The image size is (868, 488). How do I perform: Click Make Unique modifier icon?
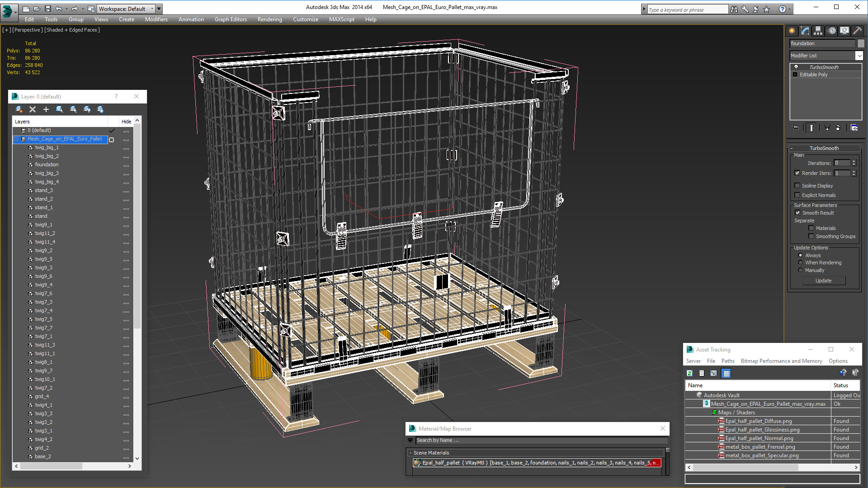827,128
